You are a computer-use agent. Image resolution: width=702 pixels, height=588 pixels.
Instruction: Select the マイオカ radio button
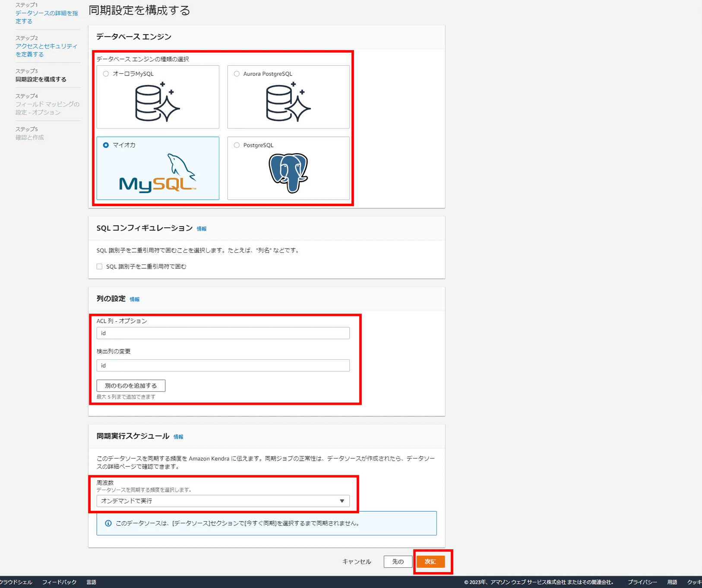(106, 145)
